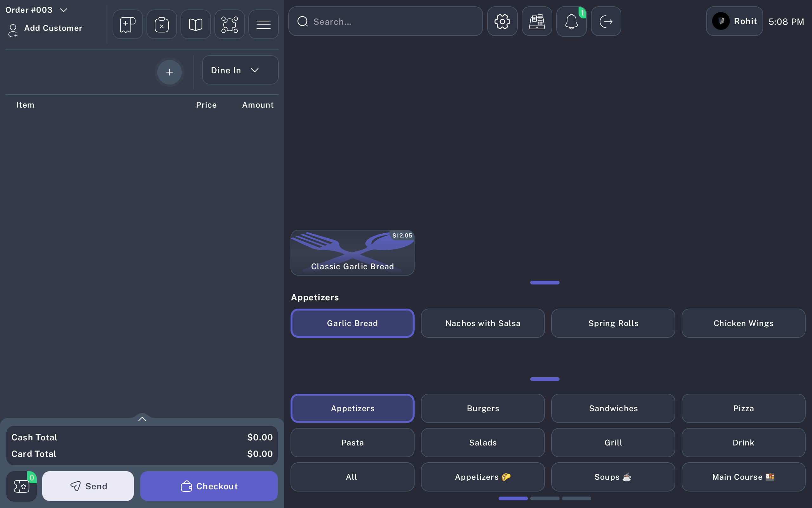
Task: Click the search magnifier icon
Action: (303, 22)
